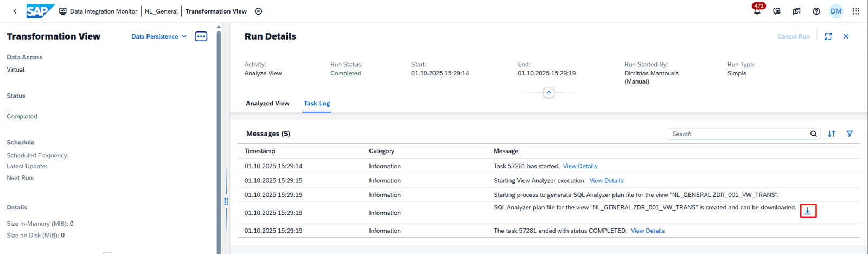Click the Completed status in left panel
Screen dimensions: 868x254
(22, 116)
